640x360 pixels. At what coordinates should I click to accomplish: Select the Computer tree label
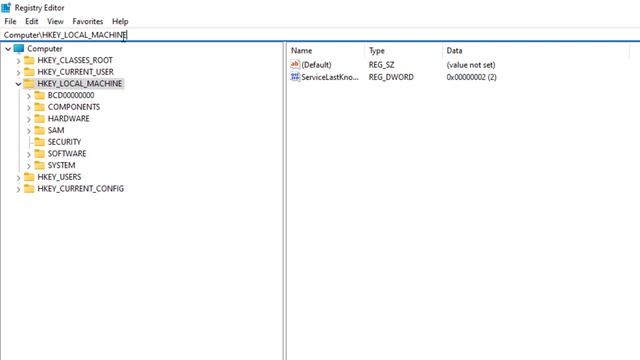45,49
